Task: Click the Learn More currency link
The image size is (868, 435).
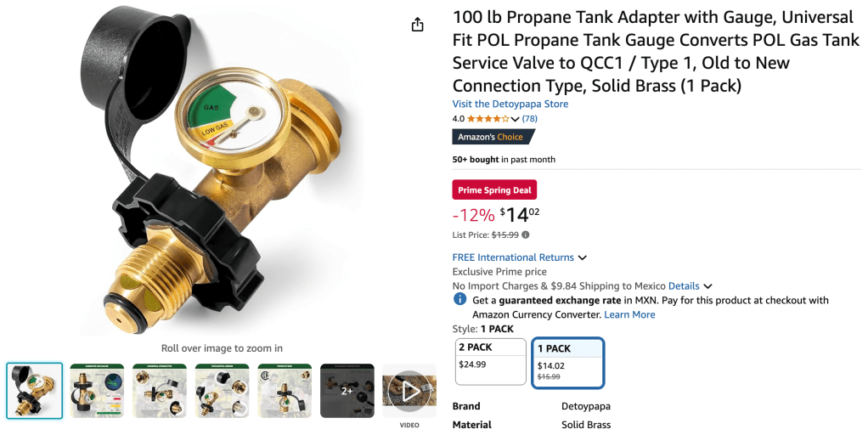Action: tap(629, 314)
